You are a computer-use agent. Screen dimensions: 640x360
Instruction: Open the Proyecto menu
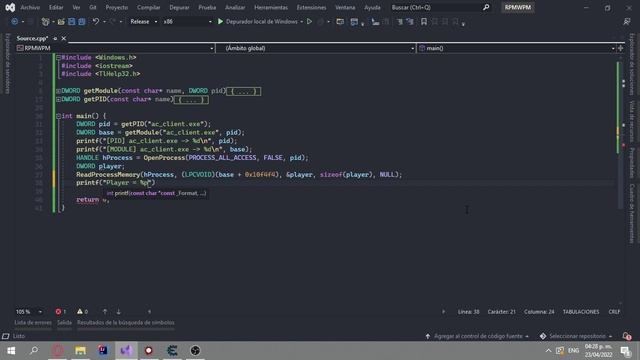point(117,7)
